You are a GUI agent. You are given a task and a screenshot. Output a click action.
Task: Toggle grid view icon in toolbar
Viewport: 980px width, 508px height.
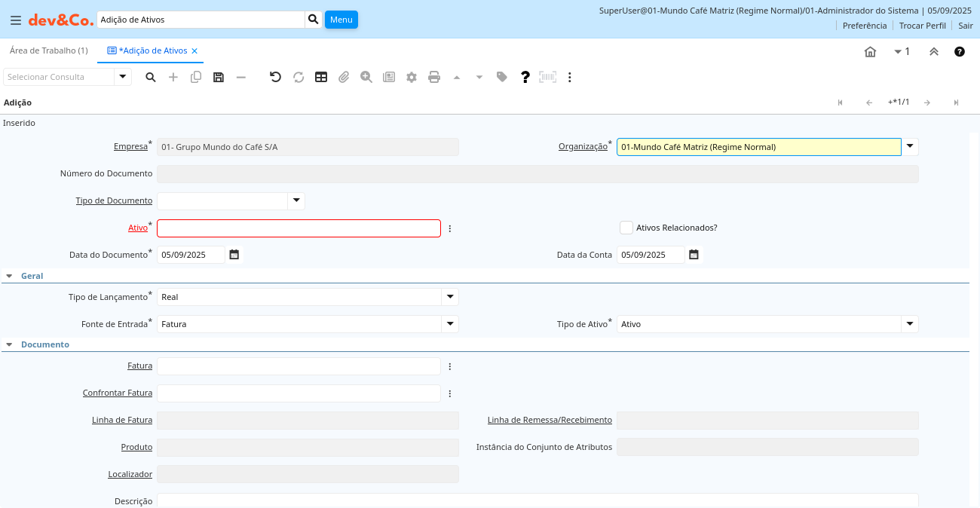click(321, 77)
